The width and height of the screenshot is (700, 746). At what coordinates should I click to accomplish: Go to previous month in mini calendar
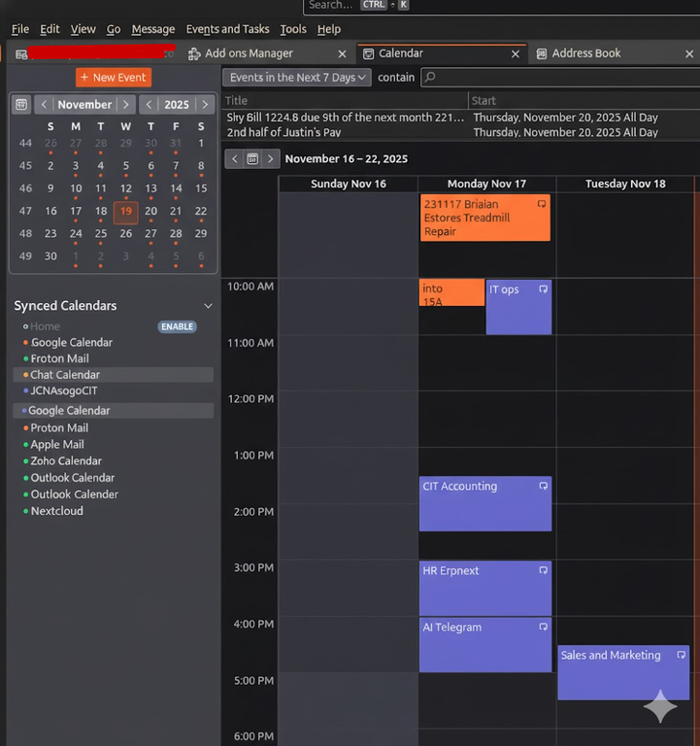(44, 104)
